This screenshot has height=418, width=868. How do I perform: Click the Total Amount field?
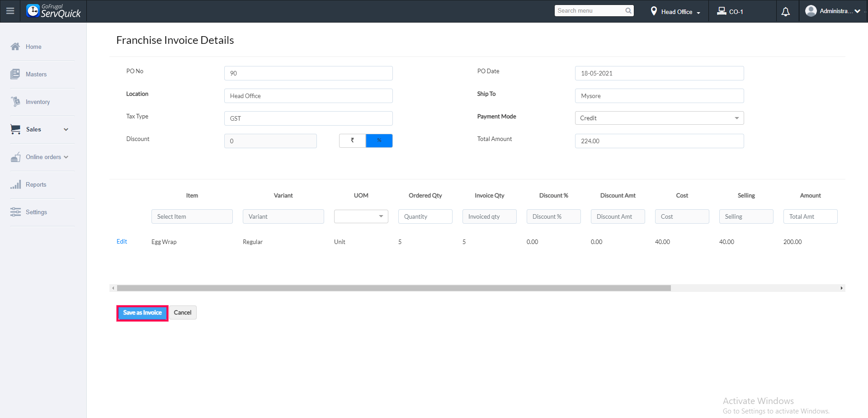point(659,141)
